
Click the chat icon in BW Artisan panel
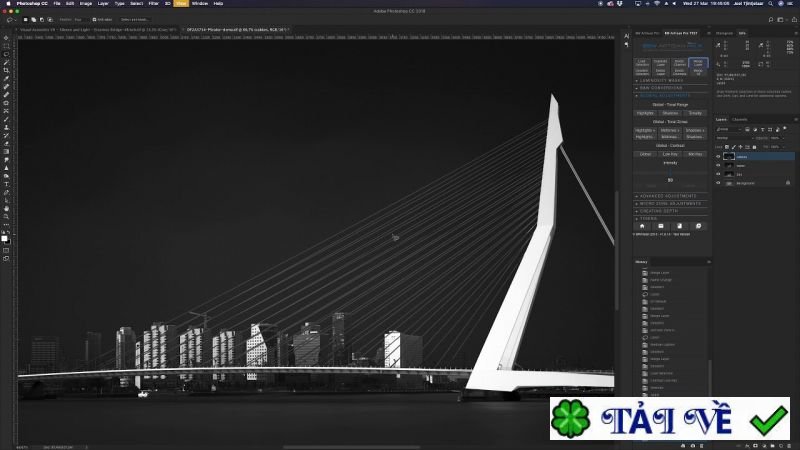698,226
